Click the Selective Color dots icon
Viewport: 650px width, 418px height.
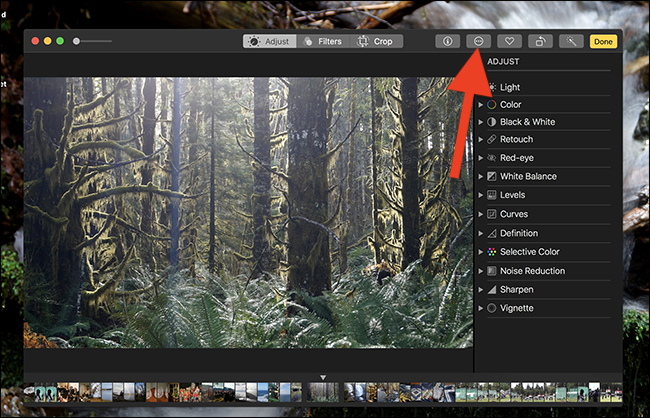coord(492,252)
